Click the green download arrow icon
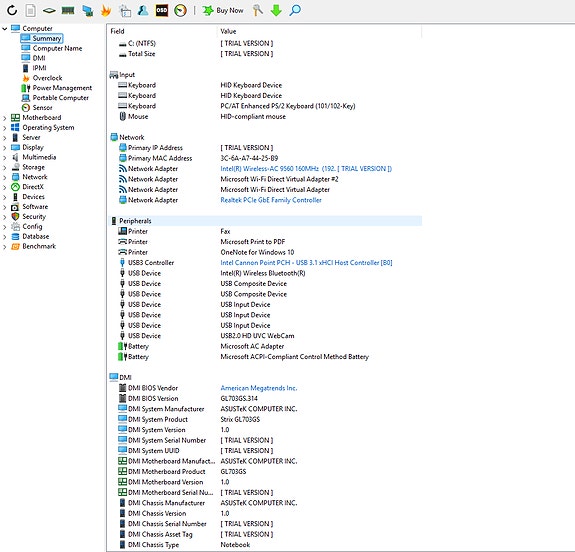 click(x=276, y=10)
